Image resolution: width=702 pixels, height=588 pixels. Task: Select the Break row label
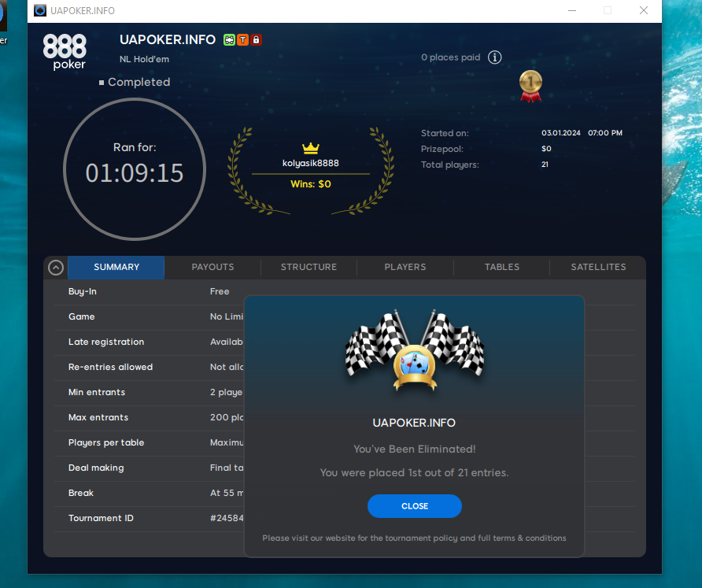(81, 493)
